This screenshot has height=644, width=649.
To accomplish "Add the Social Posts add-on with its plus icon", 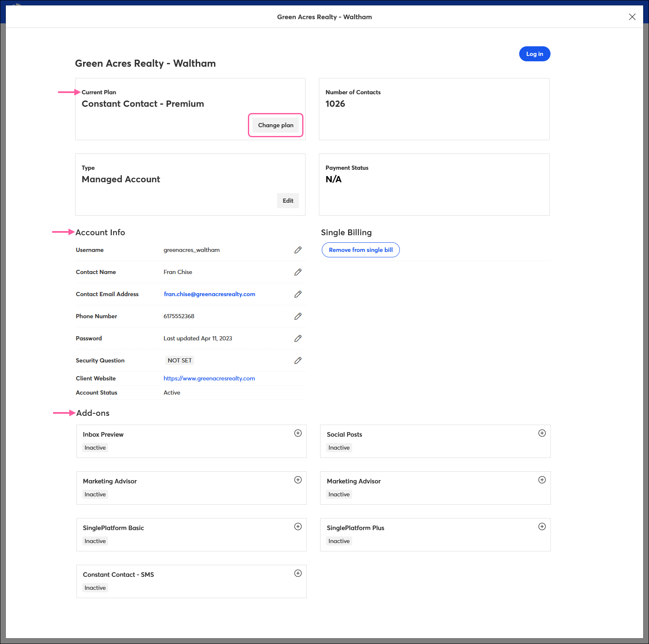I will click(542, 433).
